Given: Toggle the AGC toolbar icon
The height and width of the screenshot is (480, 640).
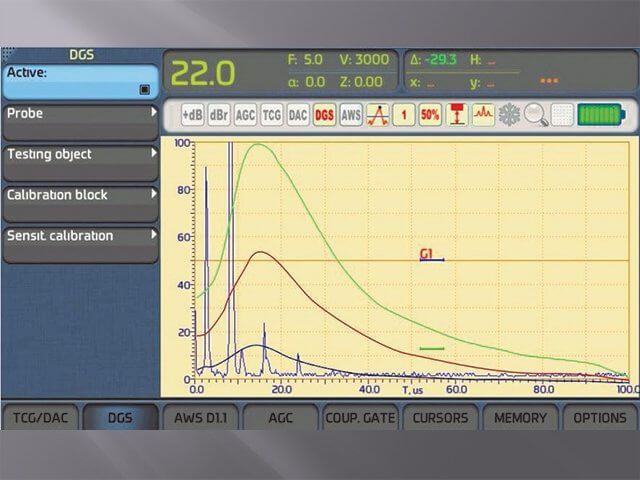Looking at the screenshot, I should [245, 115].
